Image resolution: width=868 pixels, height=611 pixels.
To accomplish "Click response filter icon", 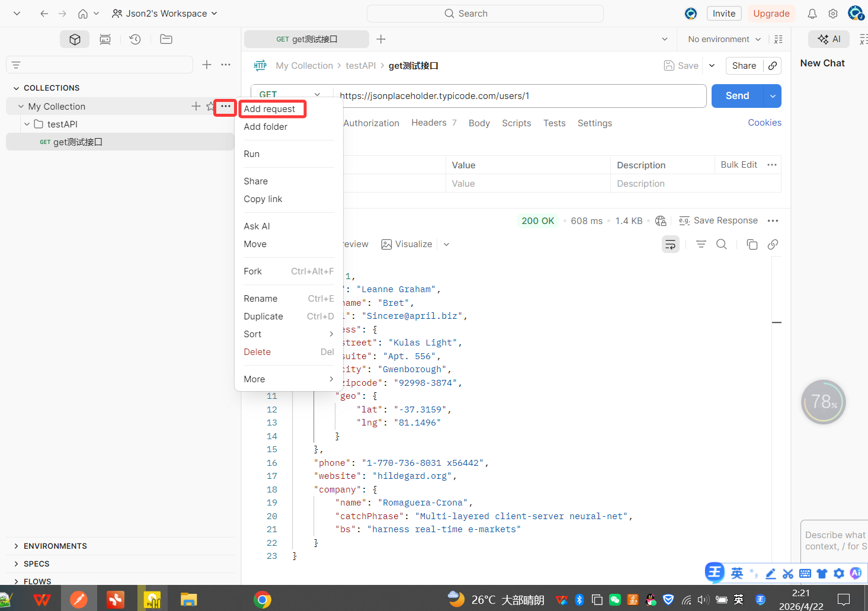I will [701, 244].
